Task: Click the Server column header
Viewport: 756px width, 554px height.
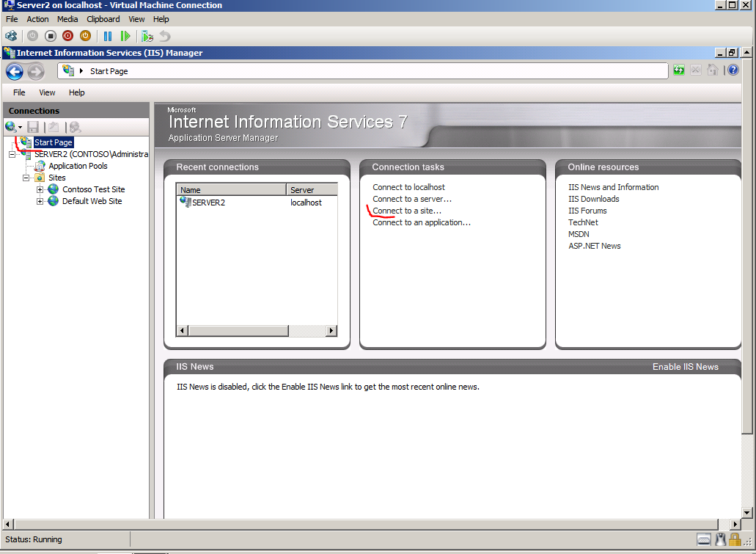Action: (x=312, y=189)
